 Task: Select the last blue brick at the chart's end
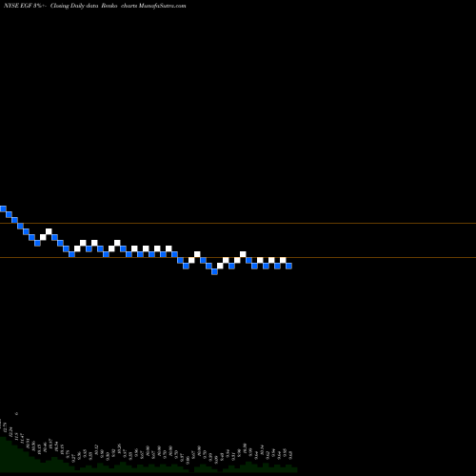click(288, 266)
